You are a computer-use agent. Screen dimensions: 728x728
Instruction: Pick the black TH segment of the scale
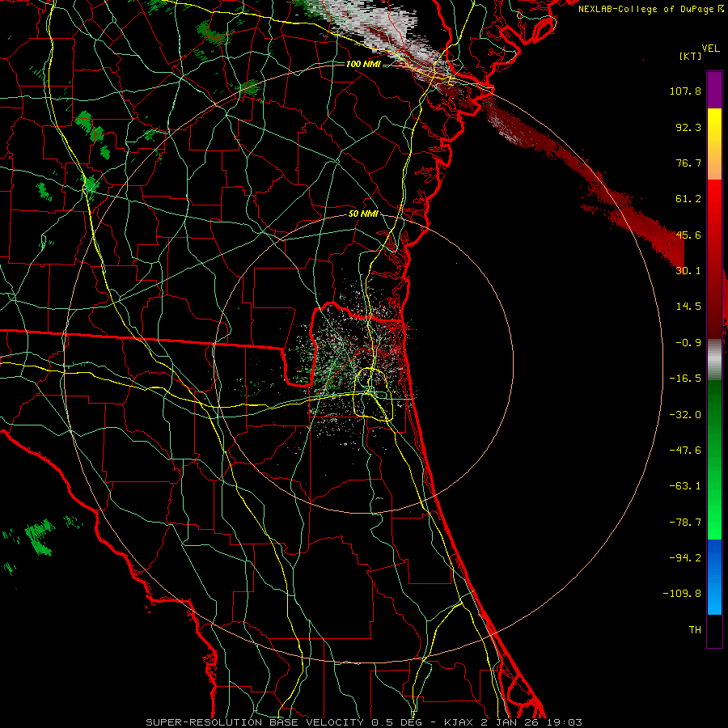click(x=714, y=630)
